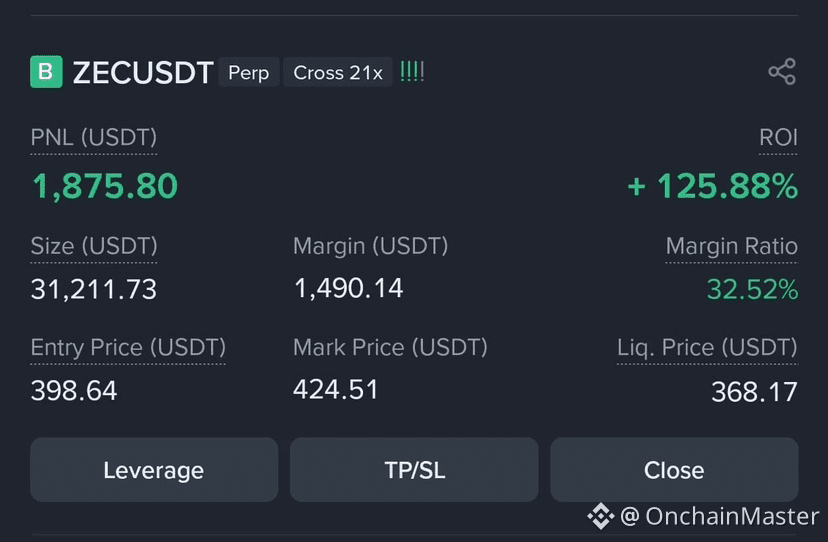
Task: Tap the PNL (USDT) underlined label
Action: pos(94,138)
